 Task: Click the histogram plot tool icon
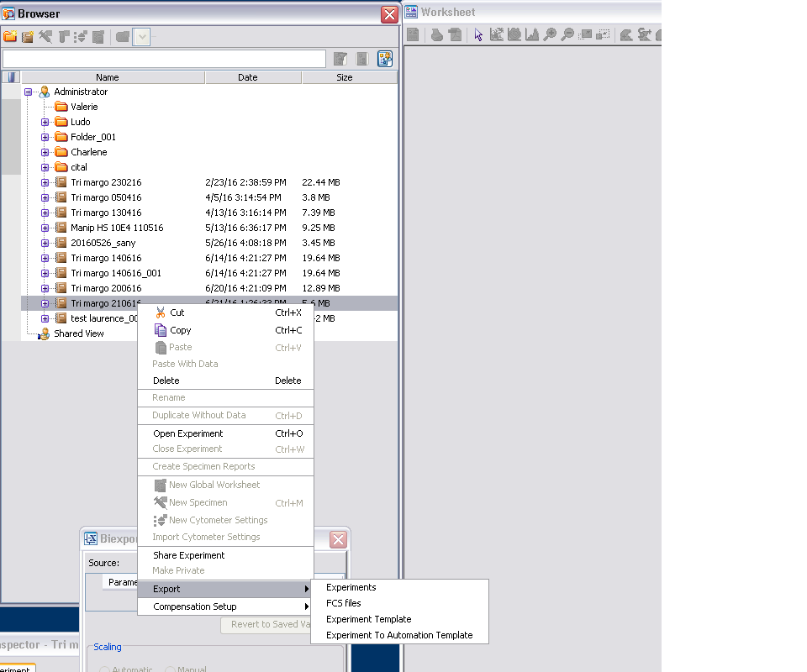tap(532, 35)
